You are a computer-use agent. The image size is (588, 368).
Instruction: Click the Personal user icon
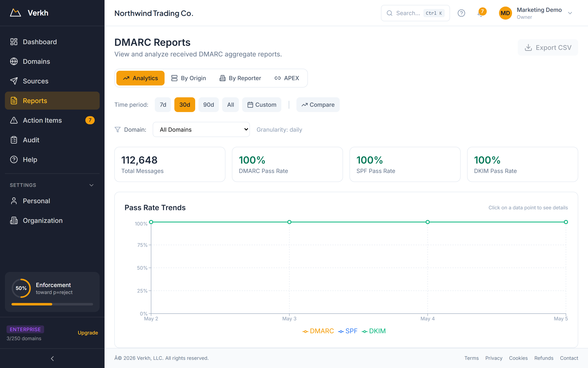[14, 201]
